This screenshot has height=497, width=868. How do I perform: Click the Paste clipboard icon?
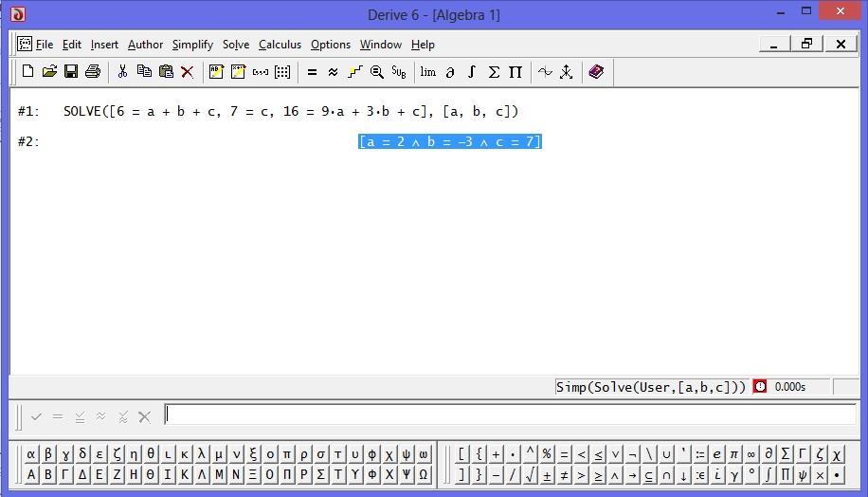click(x=166, y=71)
